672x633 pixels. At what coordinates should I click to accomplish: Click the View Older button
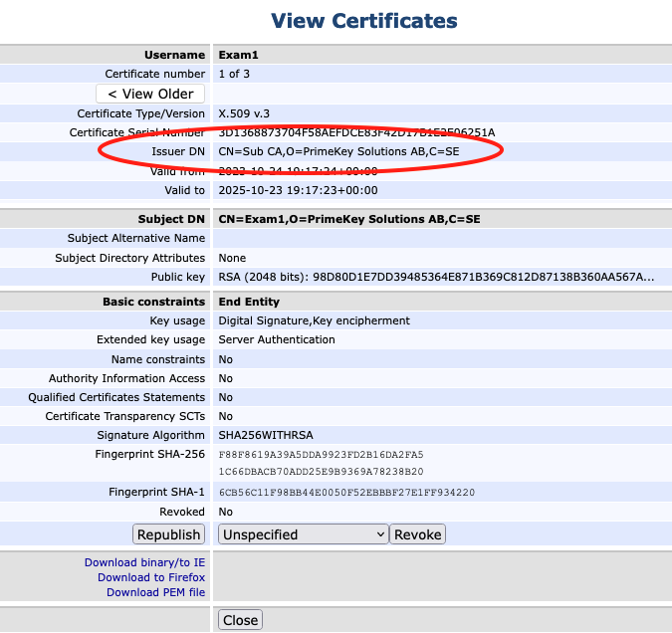click(x=150, y=94)
